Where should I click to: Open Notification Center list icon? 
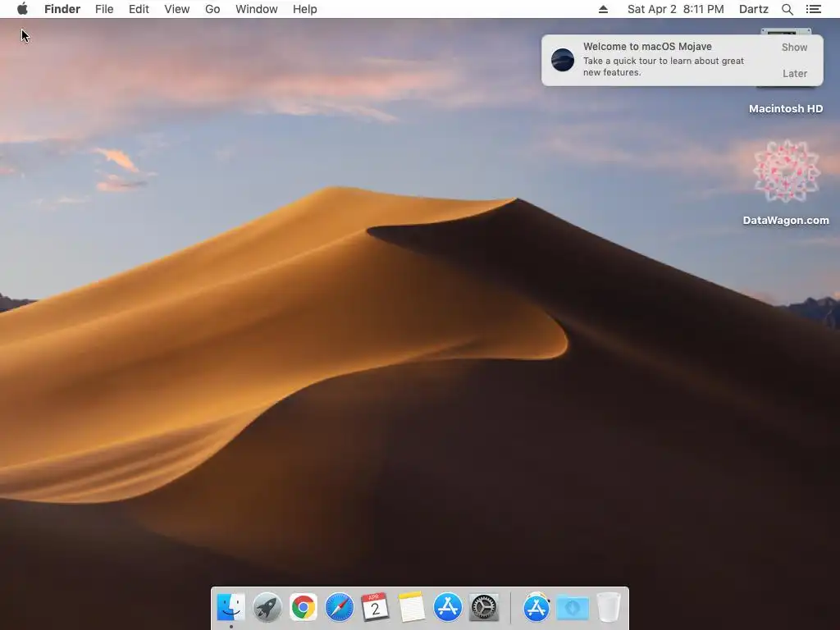tap(813, 9)
